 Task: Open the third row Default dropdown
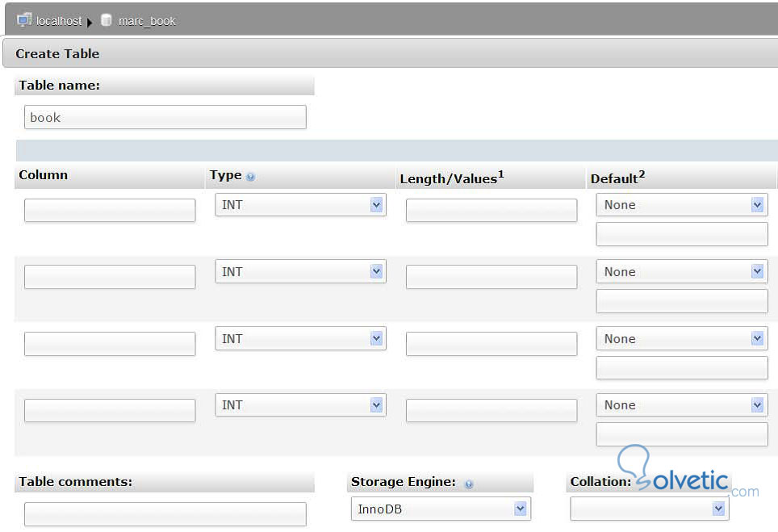tap(682, 339)
